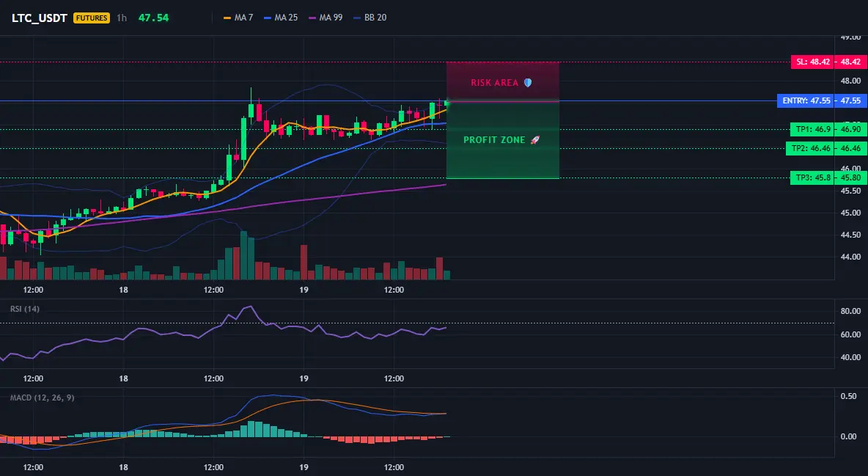This screenshot has height=476, width=868.
Task: Toggle the MA 99 legend item
Action: click(325, 18)
